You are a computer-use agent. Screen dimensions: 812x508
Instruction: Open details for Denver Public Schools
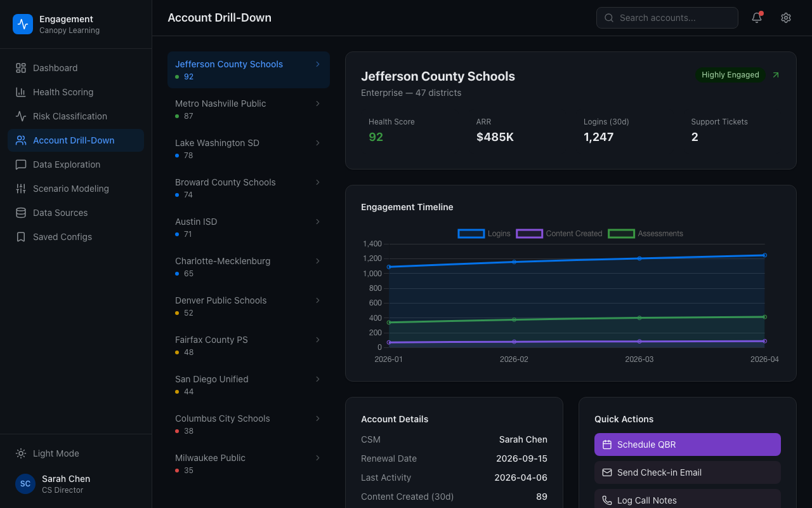pos(248,306)
